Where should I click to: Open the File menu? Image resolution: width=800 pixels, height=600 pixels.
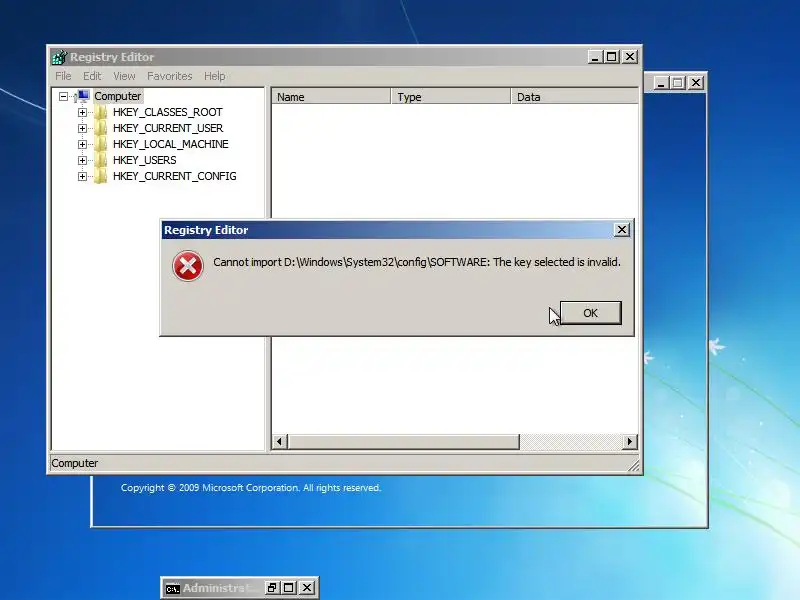63,76
